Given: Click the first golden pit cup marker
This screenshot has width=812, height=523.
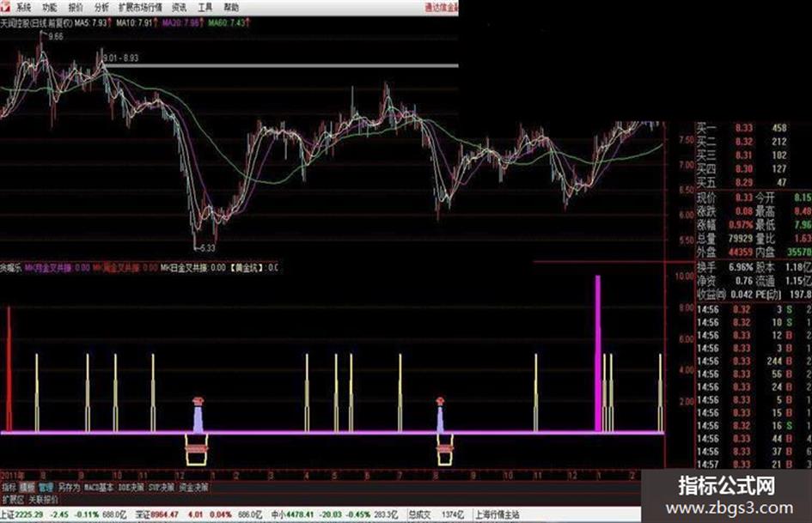Looking at the screenshot, I should 197,449.
